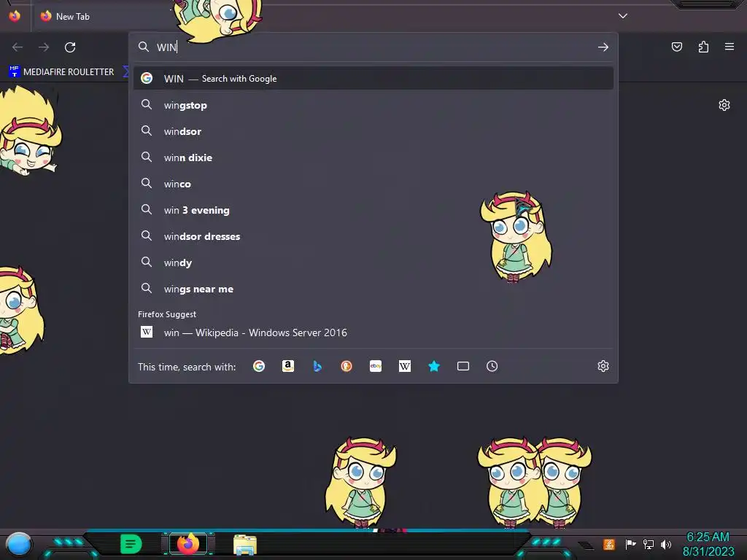Viewport: 747px width, 560px height.
Task: Open MEDIAFIRE ROULETTER bookmark
Action: [61, 72]
